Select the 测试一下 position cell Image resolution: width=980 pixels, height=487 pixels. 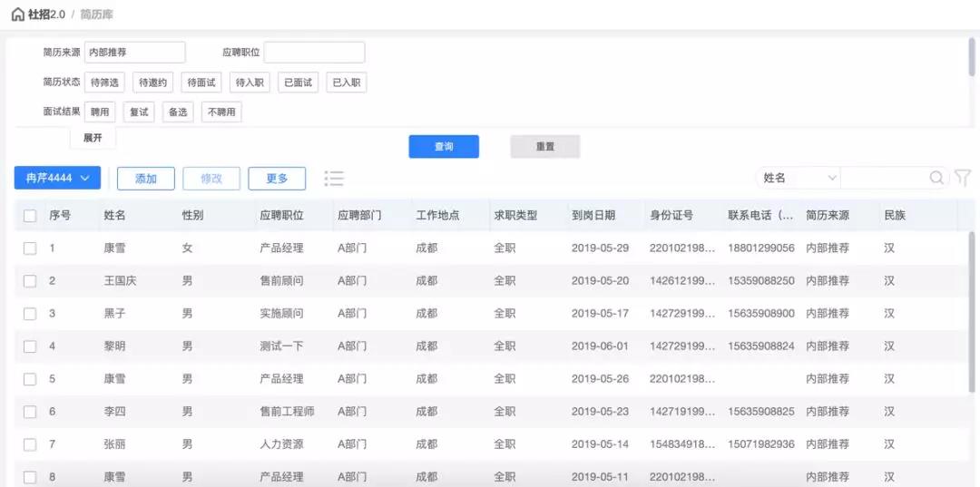(282, 346)
